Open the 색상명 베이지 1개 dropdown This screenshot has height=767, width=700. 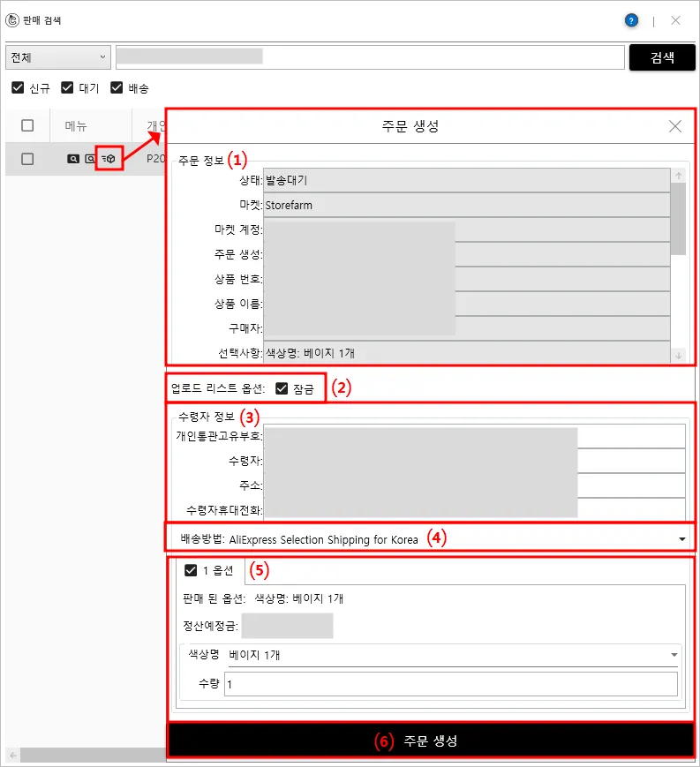pyautogui.click(x=453, y=655)
